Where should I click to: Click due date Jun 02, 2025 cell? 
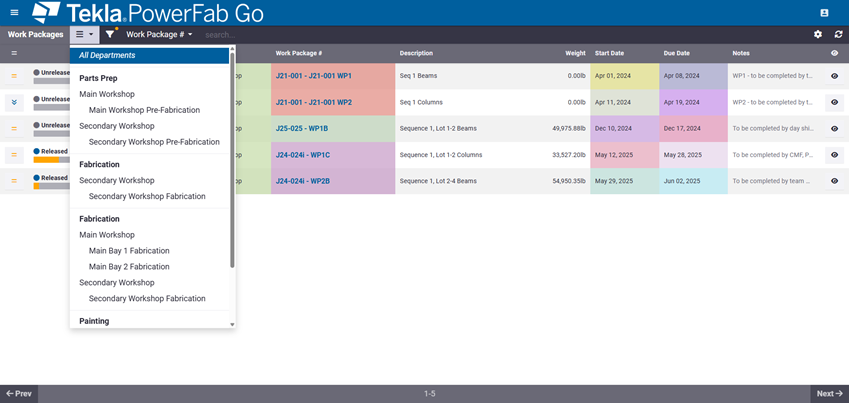coord(694,181)
